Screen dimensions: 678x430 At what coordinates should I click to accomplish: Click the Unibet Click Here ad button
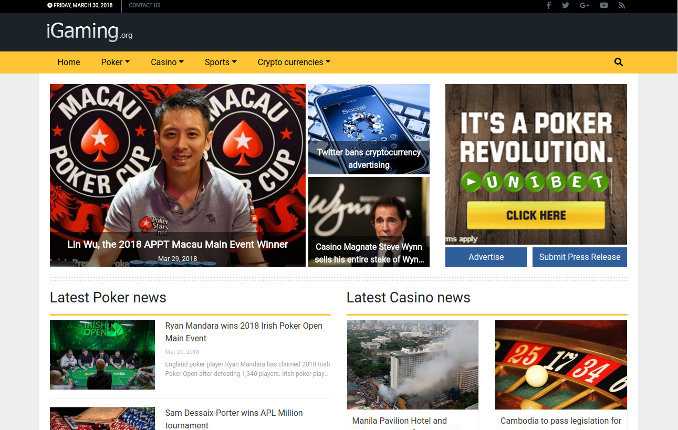(x=536, y=215)
